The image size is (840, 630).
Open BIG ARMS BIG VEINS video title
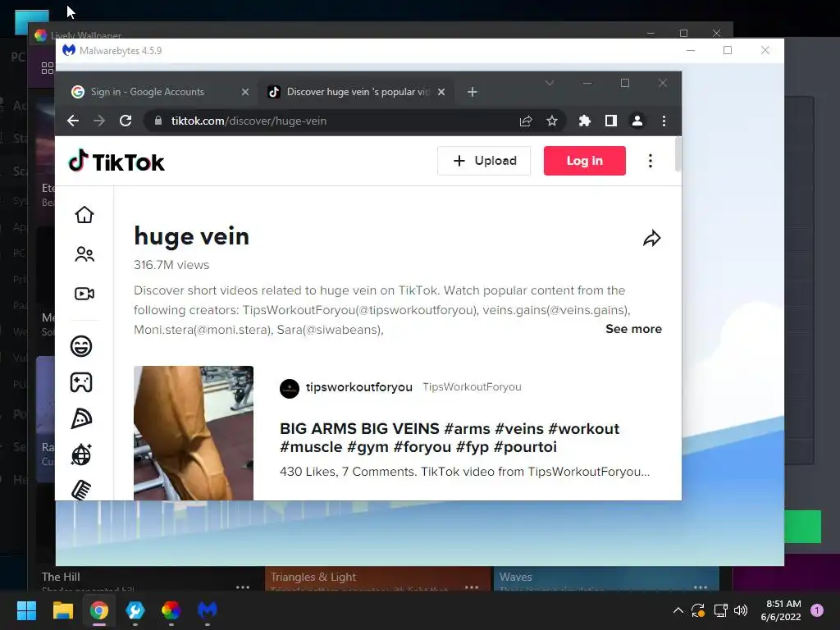click(x=450, y=438)
